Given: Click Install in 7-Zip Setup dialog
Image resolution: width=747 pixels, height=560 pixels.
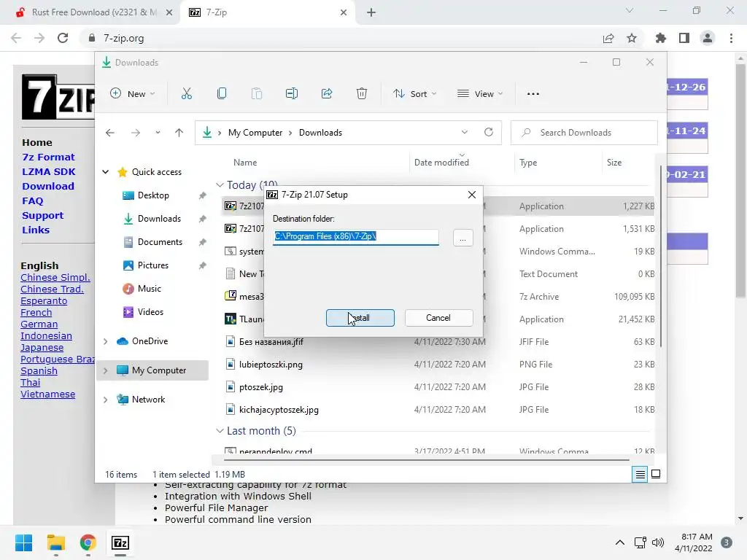Looking at the screenshot, I should [360, 318].
